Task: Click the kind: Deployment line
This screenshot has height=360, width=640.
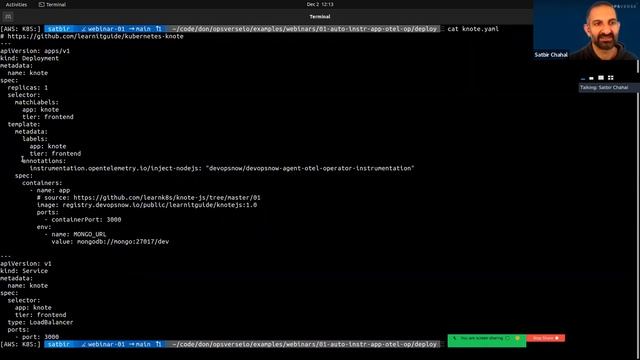Action: (x=29, y=58)
